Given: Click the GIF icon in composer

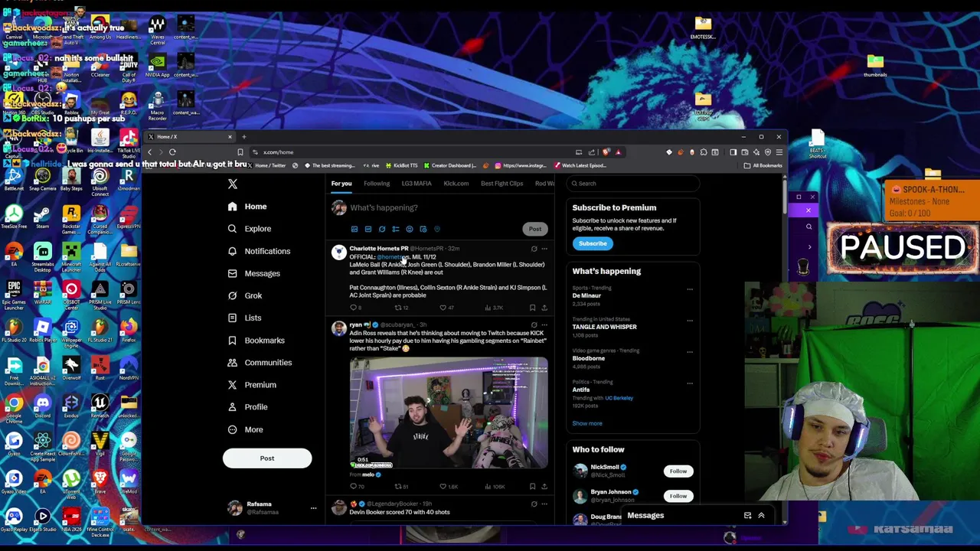Looking at the screenshot, I should coord(368,229).
